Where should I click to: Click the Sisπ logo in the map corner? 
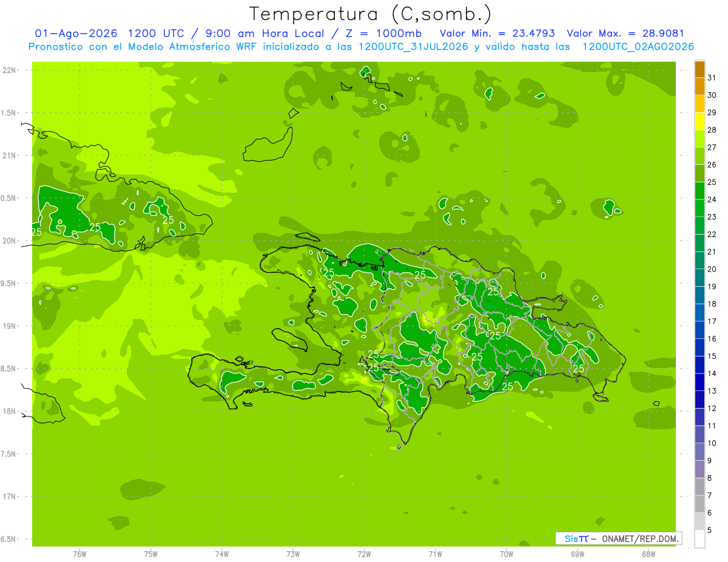coord(576,538)
